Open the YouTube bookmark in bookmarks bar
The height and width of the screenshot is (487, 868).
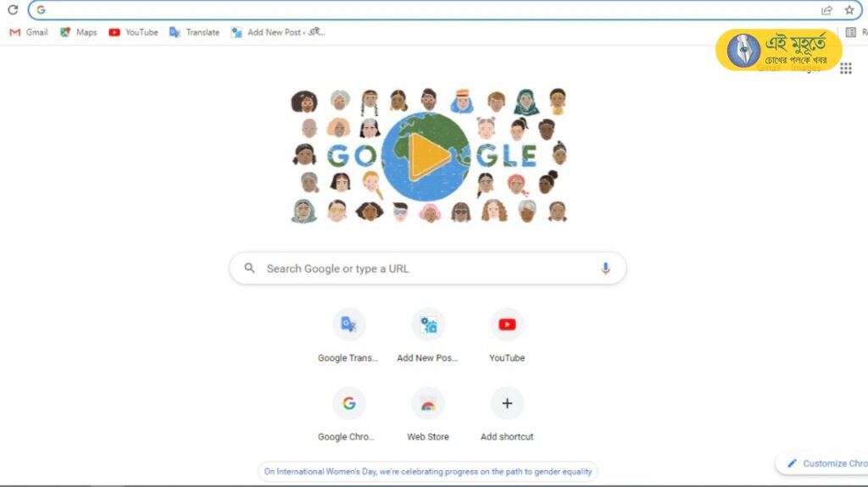click(x=133, y=33)
